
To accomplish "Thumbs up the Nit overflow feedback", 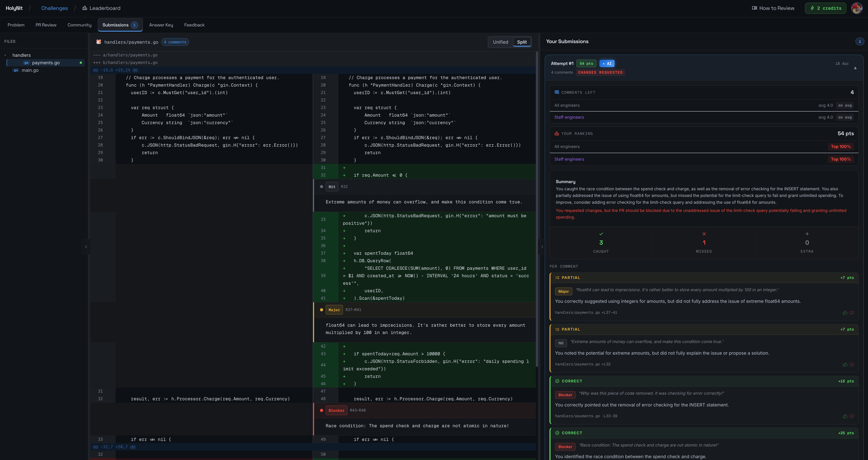I will click(845, 364).
